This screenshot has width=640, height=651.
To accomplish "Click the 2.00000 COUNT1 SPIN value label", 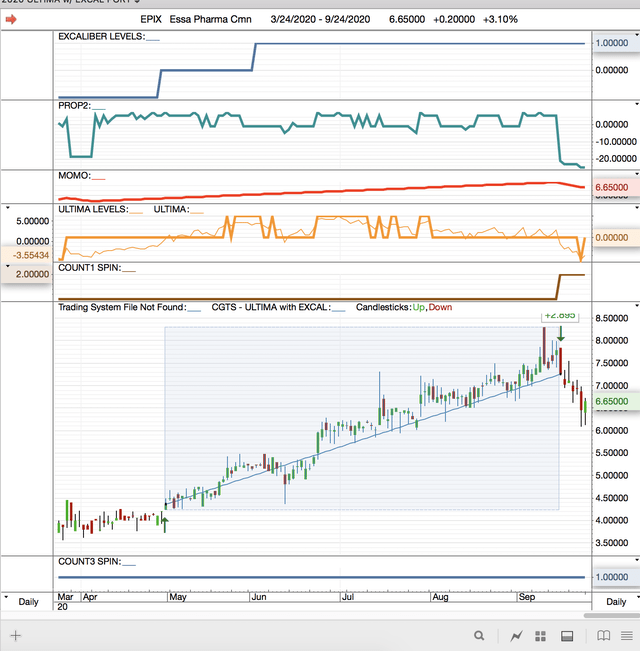I will tap(27, 274).
